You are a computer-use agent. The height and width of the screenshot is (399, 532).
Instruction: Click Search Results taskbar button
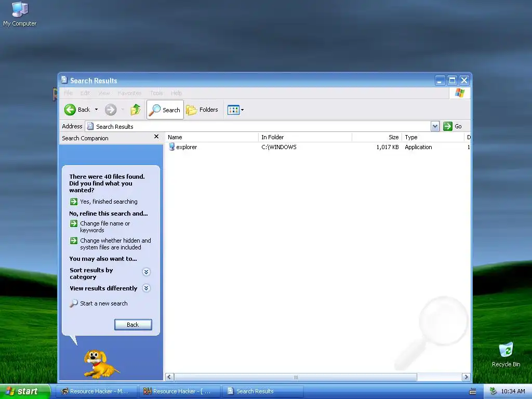coord(262,391)
